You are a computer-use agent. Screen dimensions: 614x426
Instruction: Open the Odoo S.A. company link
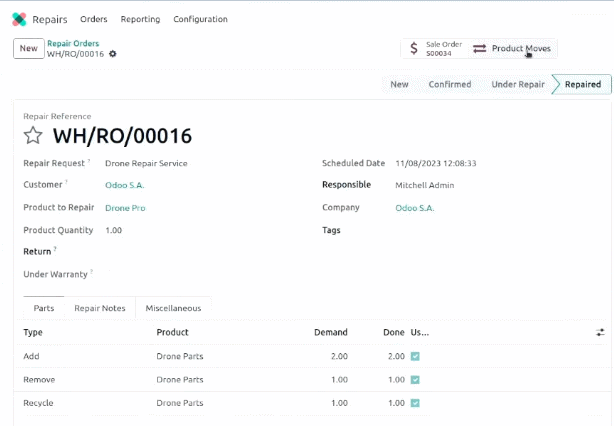[415, 208]
